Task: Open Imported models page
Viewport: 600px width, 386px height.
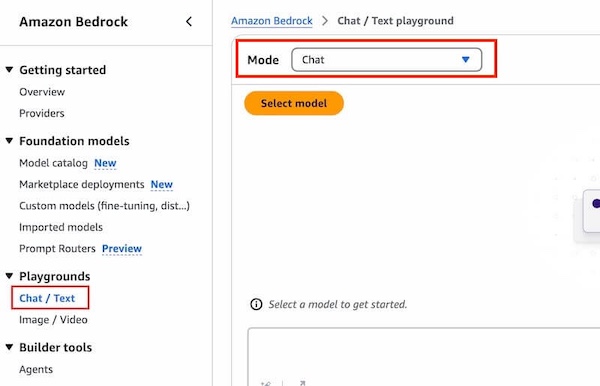Action: tap(61, 227)
